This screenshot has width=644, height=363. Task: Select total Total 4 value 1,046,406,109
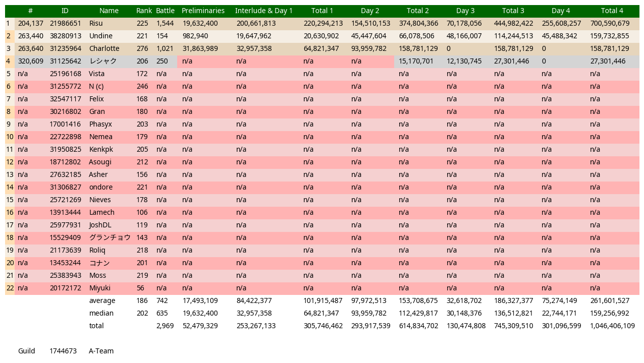(612, 326)
